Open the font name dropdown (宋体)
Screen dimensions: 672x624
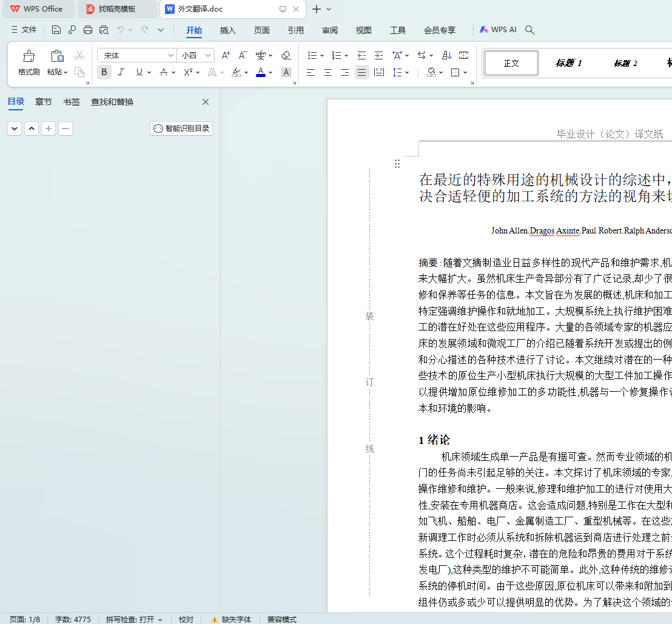(171, 55)
